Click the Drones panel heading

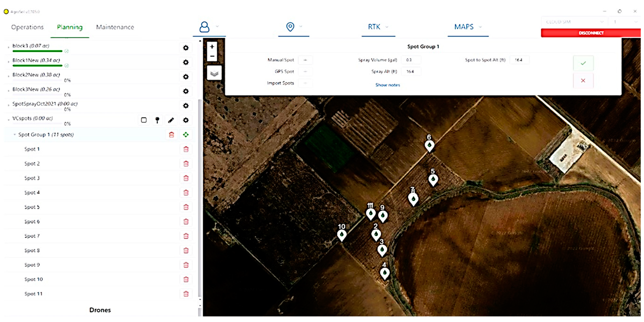point(100,310)
